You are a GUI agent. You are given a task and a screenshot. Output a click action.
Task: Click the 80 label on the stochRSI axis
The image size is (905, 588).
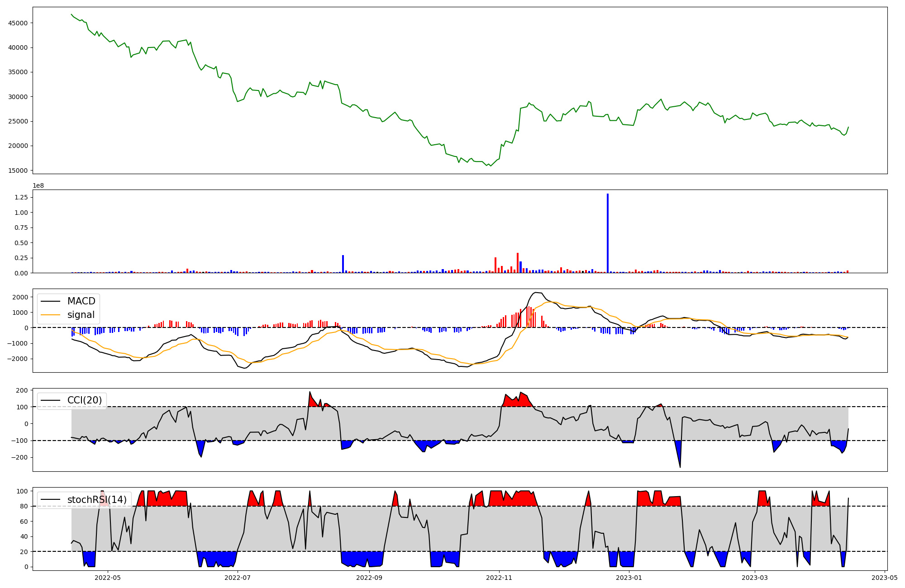[x=24, y=506]
